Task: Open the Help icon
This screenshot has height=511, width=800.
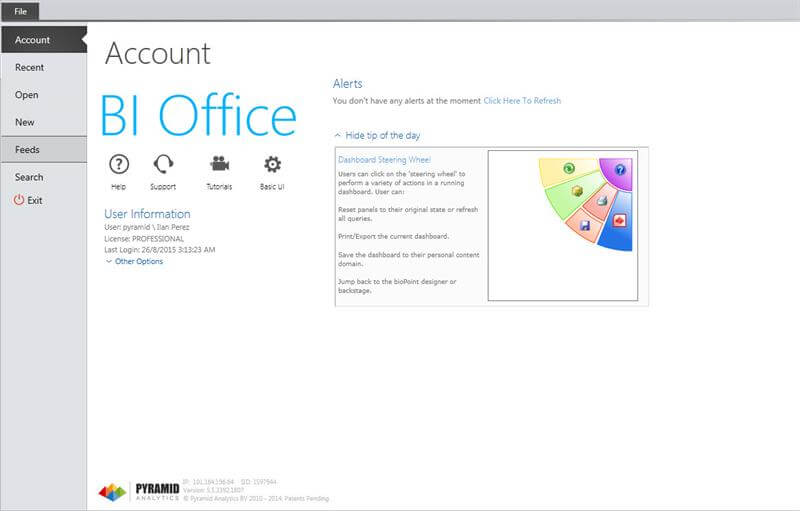Action: (x=119, y=165)
